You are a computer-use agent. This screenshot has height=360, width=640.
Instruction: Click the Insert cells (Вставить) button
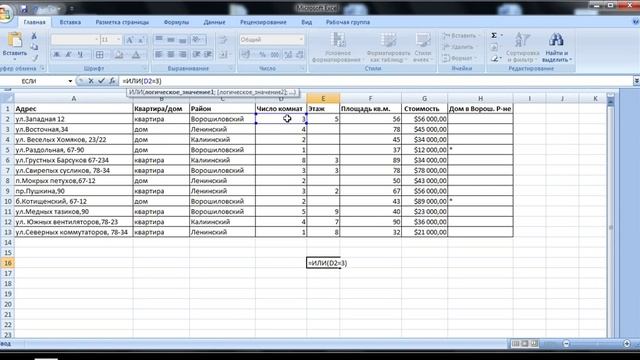460,36
